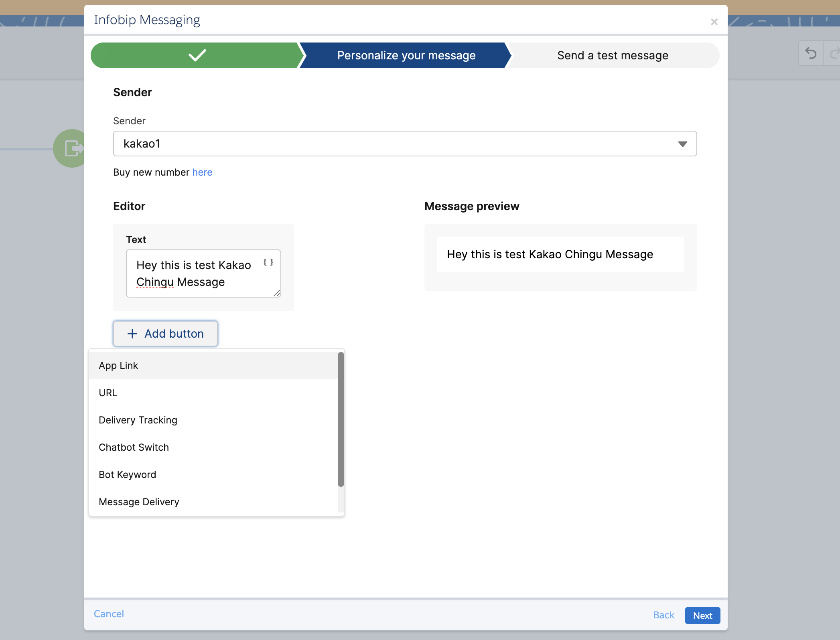The width and height of the screenshot is (840, 640).
Task: Click the undo icon behind the dialog
Action: [x=811, y=53]
